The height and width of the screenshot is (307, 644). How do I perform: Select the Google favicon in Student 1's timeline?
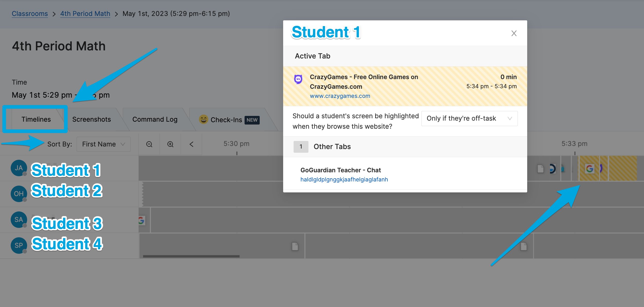(590, 169)
